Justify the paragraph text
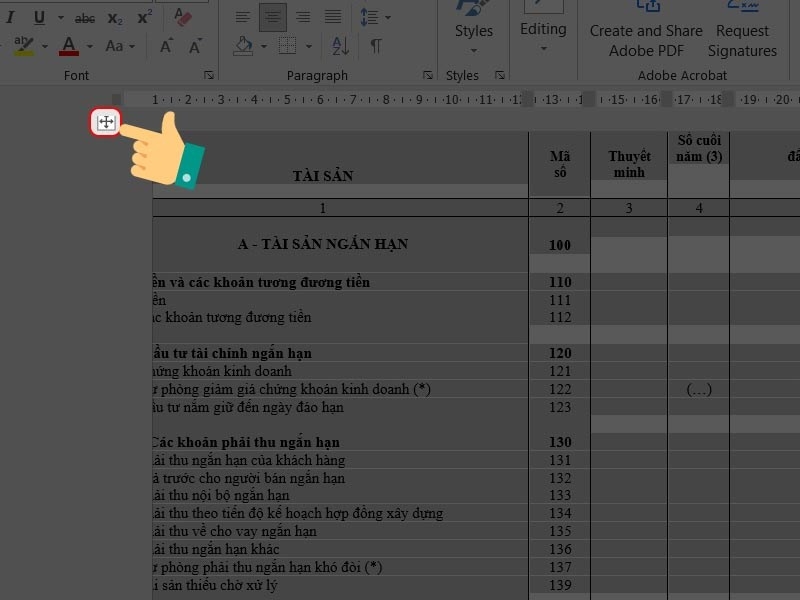 [330, 17]
